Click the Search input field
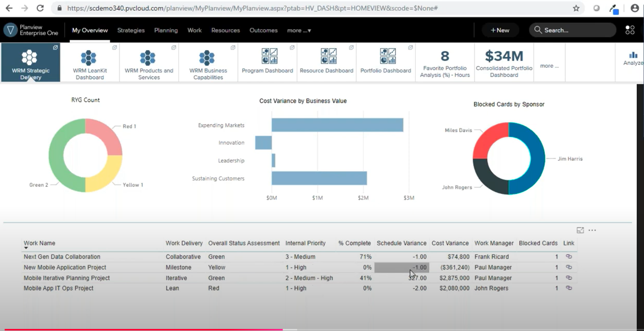 [x=573, y=30]
